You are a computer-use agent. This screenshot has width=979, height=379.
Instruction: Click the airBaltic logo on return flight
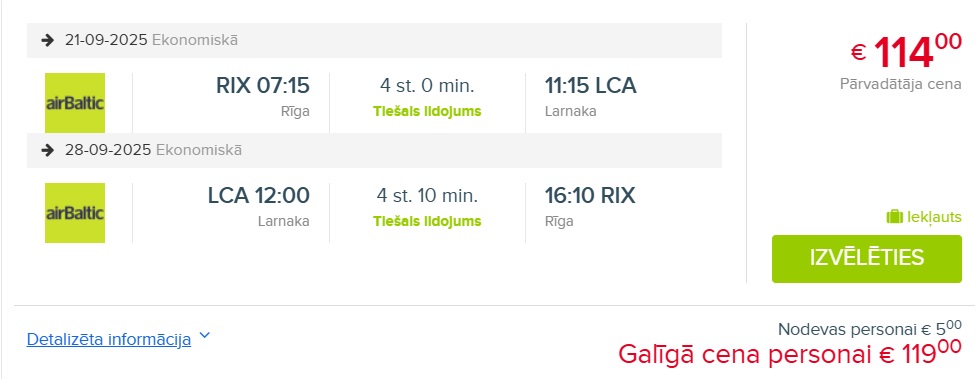(x=75, y=213)
